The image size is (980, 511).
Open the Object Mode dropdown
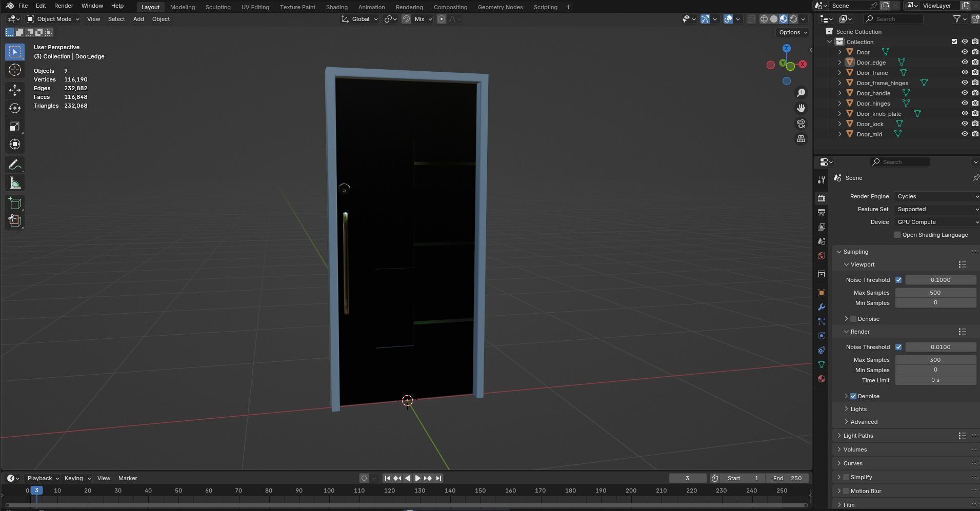53,19
